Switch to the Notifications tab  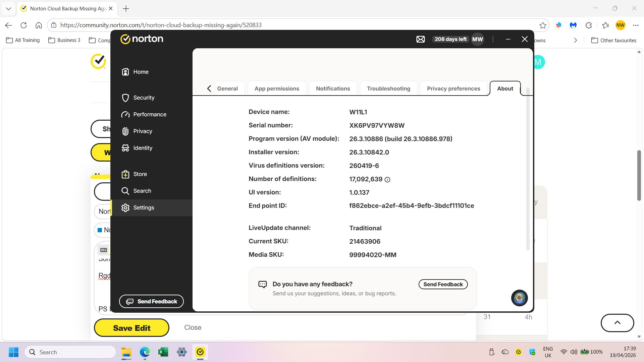pyautogui.click(x=333, y=88)
